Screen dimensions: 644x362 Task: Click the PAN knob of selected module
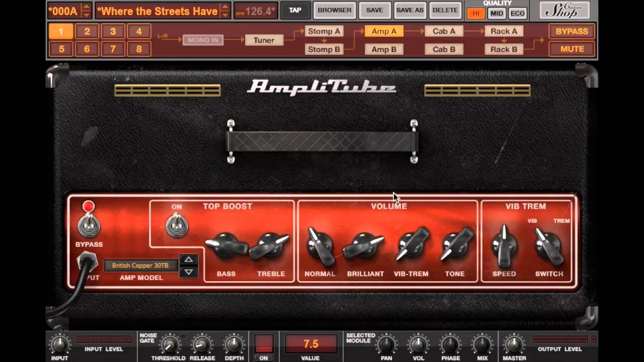[386, 345]
